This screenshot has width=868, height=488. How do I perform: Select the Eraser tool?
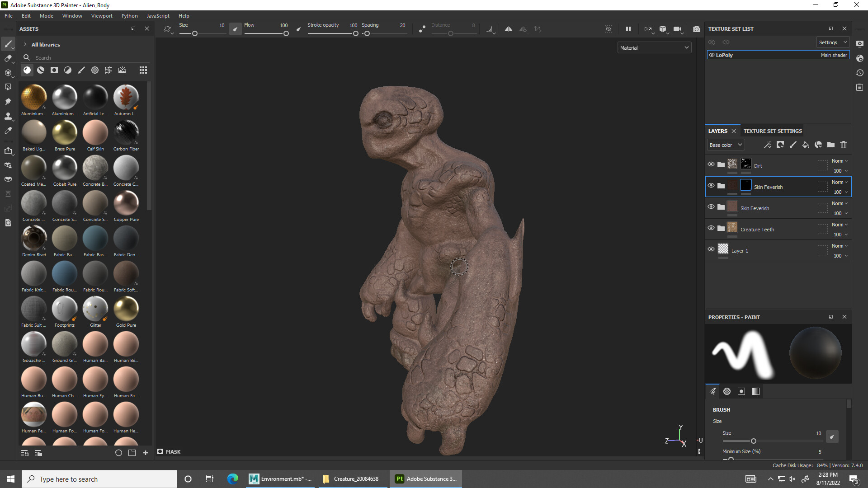coord(8,58)
